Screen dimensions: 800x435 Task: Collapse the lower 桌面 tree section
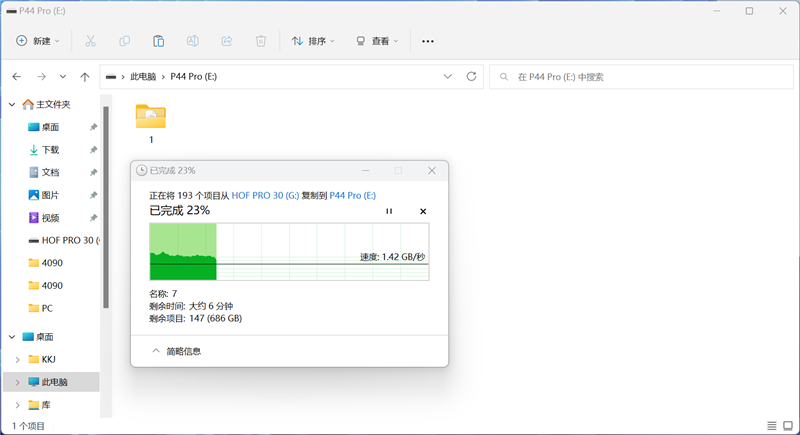pos(12,337)
